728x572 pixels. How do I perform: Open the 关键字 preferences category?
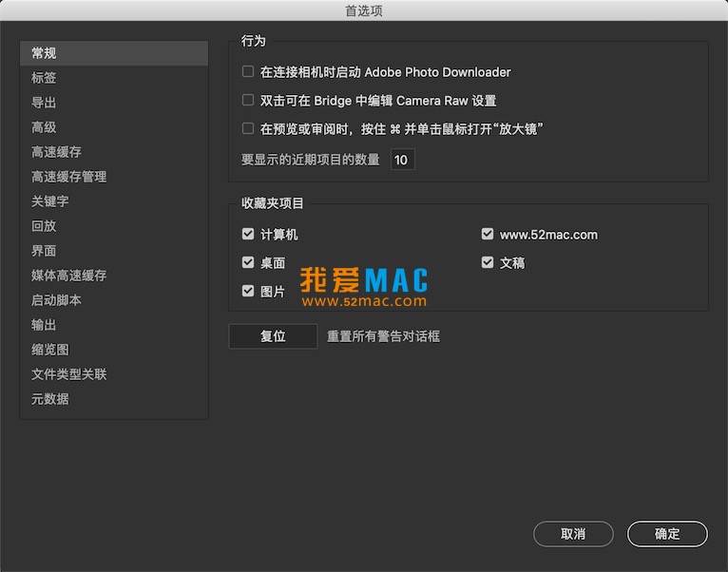tap(114, 201)
